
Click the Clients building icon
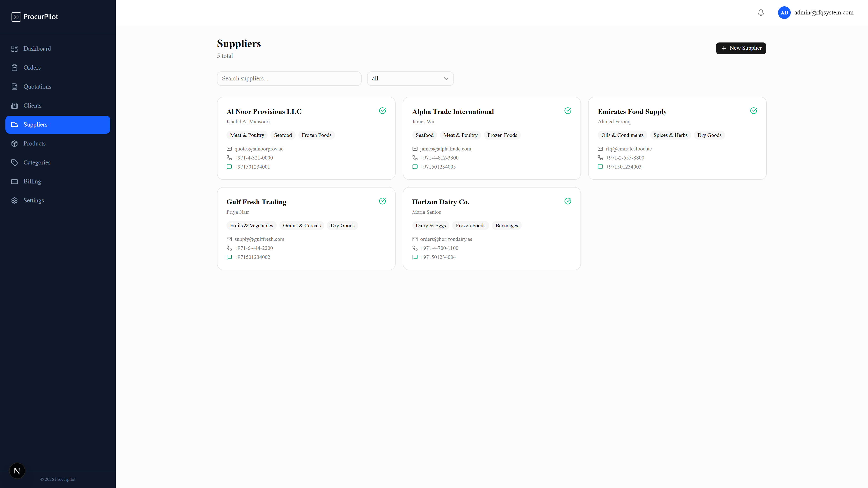(x=14, y=106)
